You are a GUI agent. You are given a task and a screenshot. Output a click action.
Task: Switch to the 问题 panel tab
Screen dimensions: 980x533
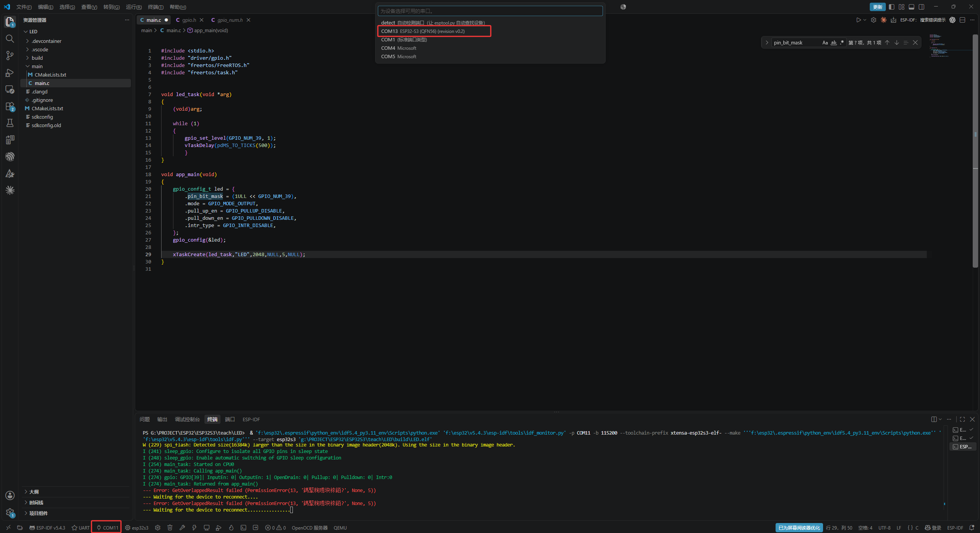pos(145,419)
